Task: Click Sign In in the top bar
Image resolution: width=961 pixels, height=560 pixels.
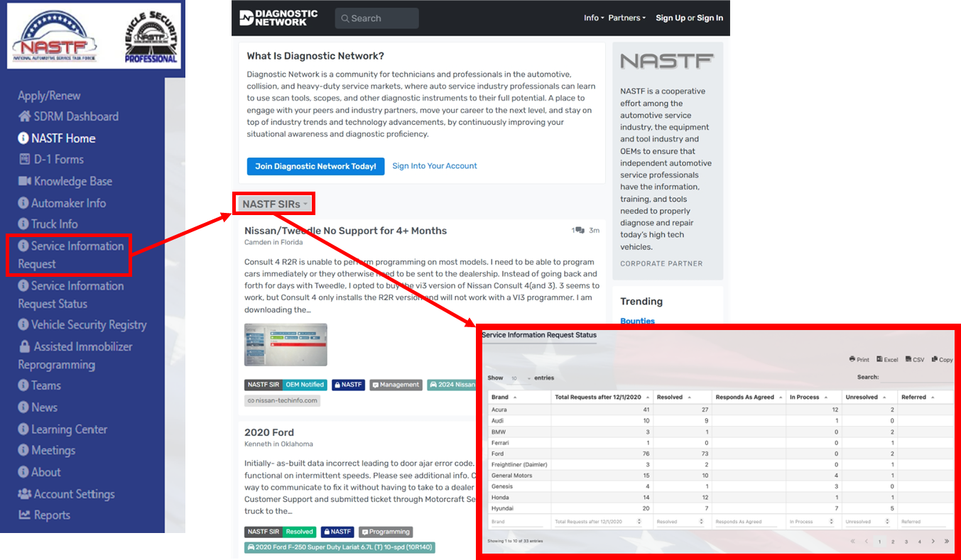Action: [x=710, y=18]
